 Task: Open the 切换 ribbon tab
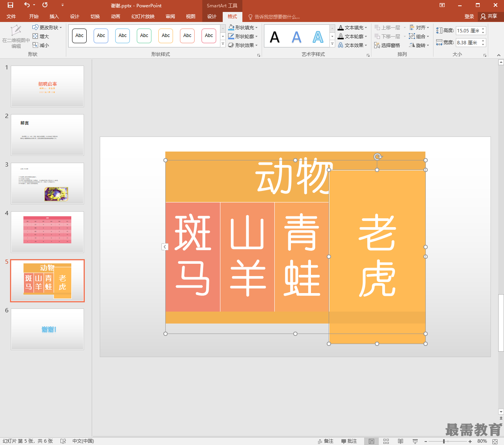[x=95, y=16]
